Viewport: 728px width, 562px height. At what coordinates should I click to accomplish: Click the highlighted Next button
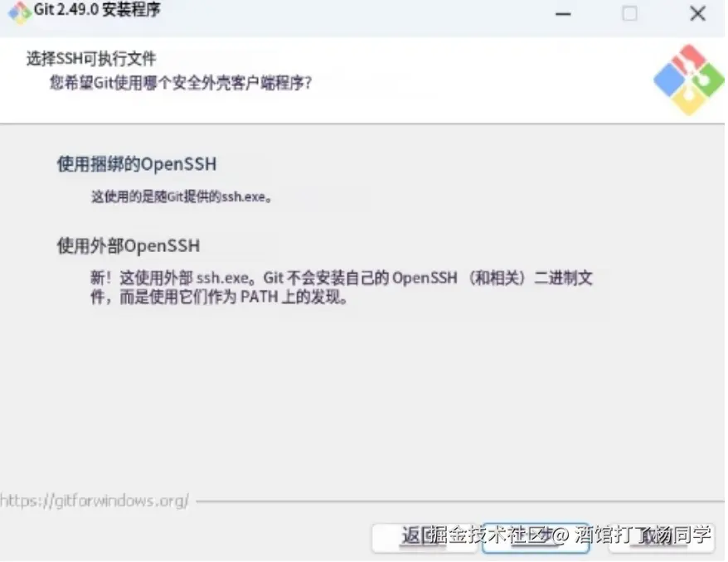536,538
